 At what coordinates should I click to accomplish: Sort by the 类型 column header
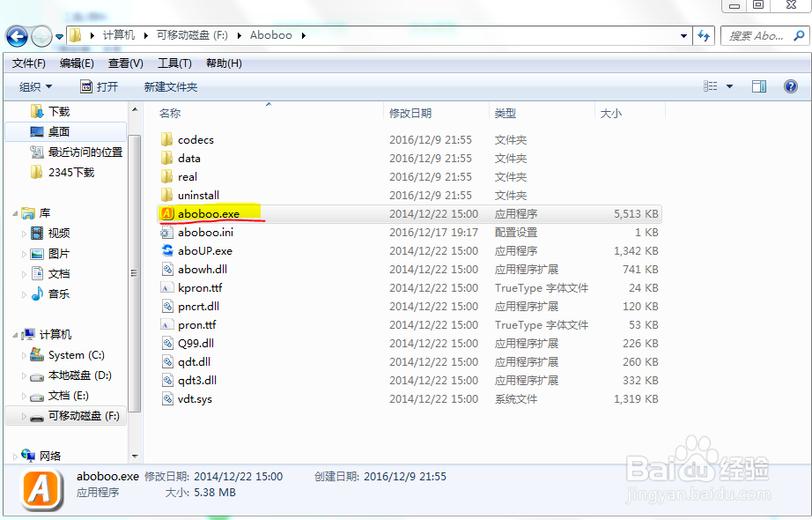click(506, 113)
